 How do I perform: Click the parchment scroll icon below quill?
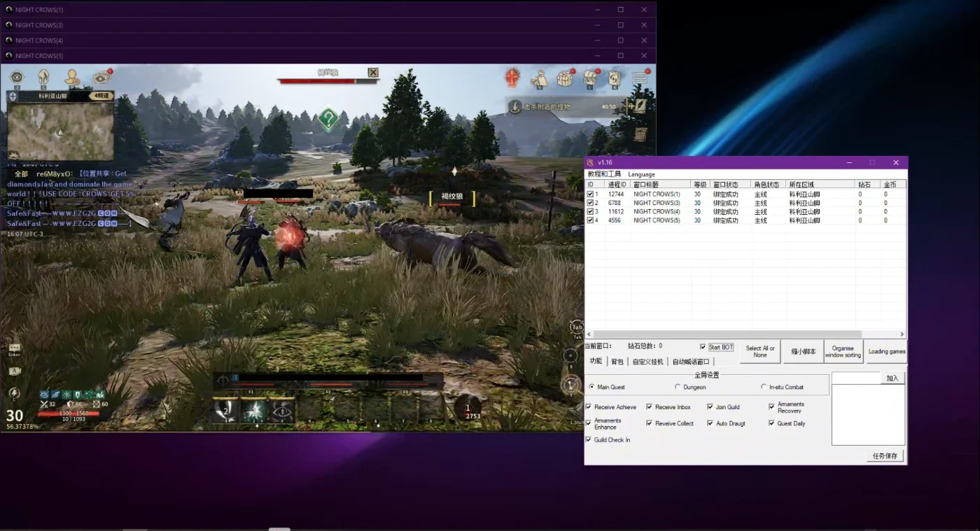click(x=640, y=133)
